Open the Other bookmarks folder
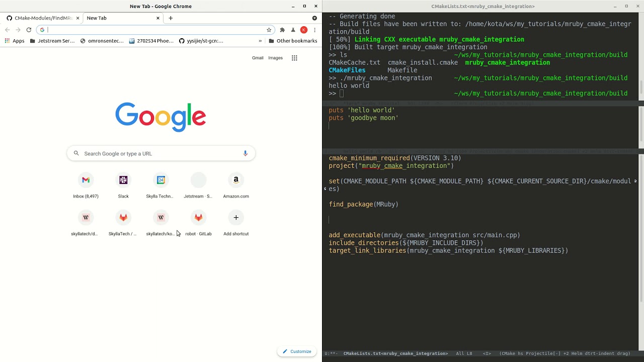Screen dimensions: 644x362 click(x=293, y=41)
